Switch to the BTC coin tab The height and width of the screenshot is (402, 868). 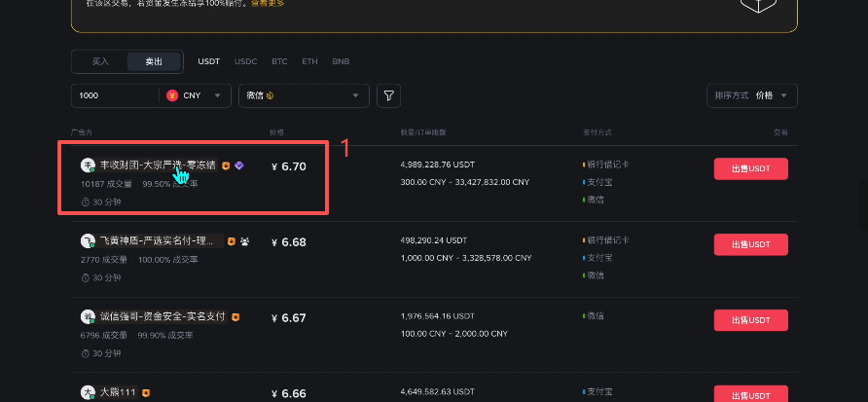click(x=279, y=61)
